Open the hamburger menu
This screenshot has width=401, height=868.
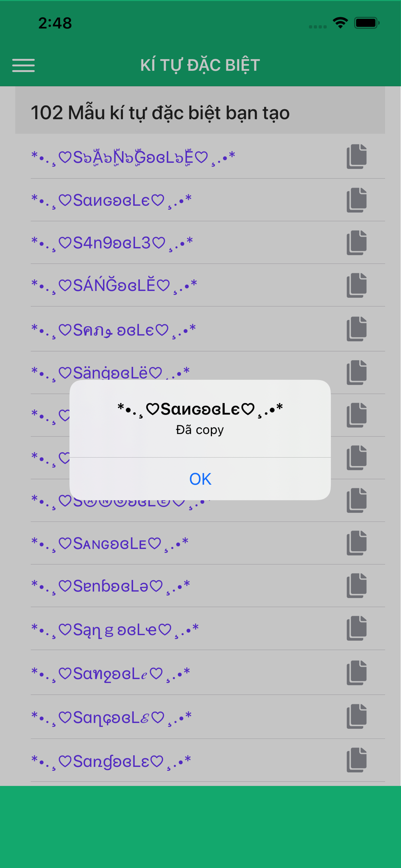point(23,66)
